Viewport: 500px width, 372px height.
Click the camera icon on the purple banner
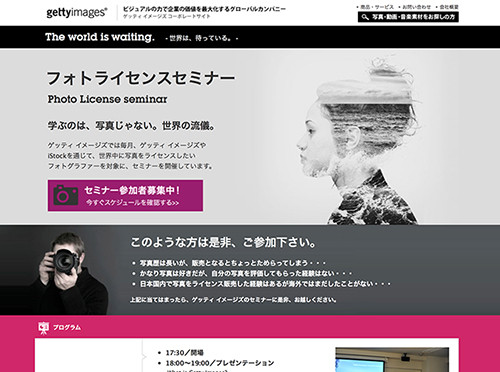click(x=66, y=195)
